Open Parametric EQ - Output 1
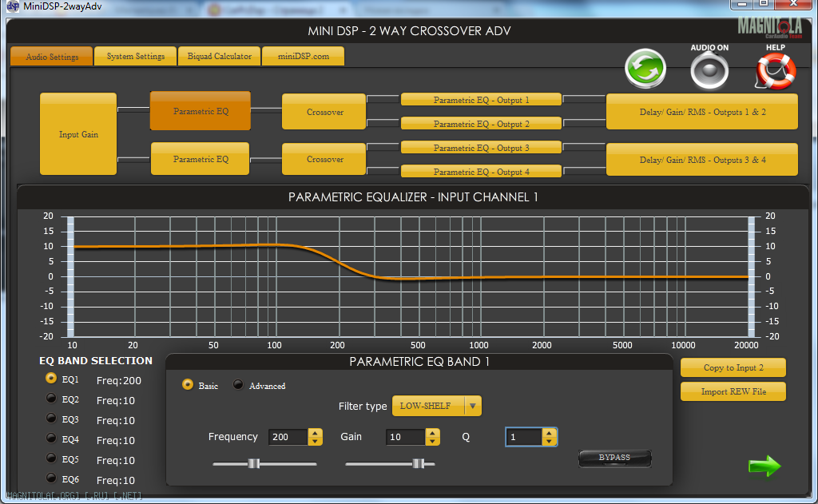This screenshot has height=504, width=818. 481,100
